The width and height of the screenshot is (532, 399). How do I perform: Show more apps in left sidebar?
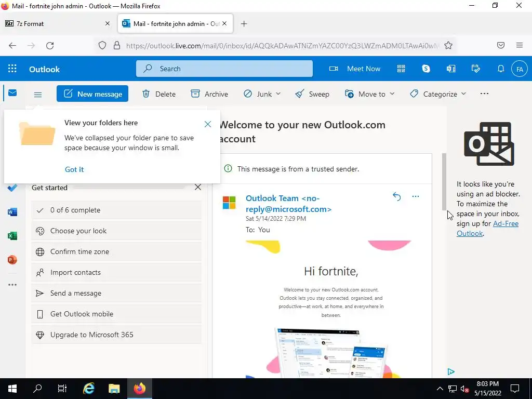(12, 285)
